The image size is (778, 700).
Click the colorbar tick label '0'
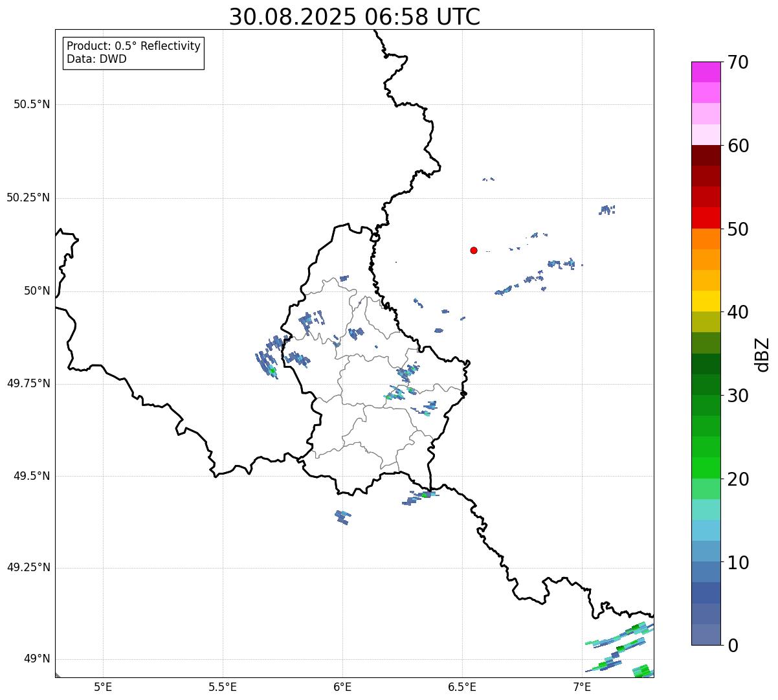732,646
